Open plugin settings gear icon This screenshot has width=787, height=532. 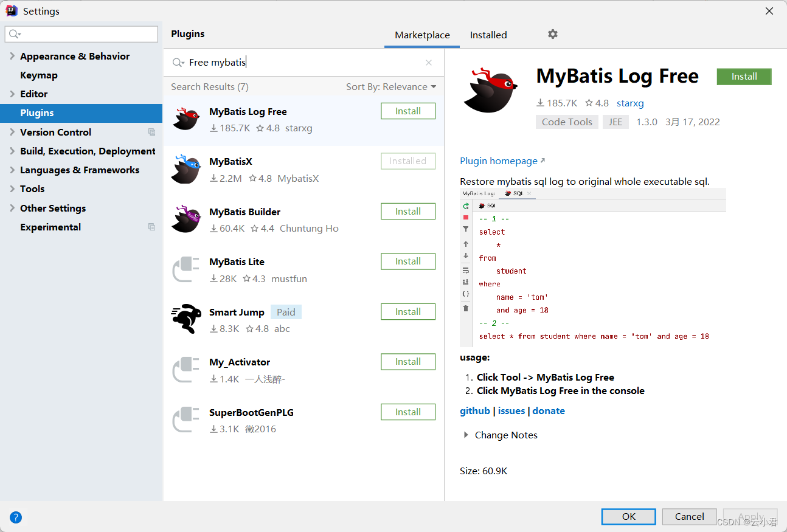click(x=552, y=34)
